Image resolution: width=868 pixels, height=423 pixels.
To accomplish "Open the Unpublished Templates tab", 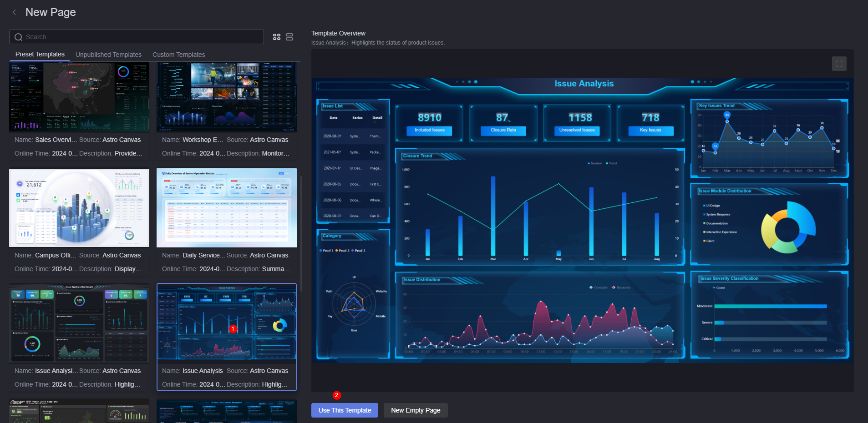I will (x=108, y=55).
